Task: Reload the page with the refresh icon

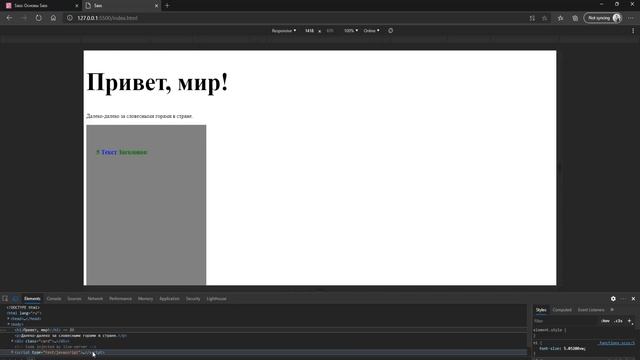Action: tap(38, 18)
